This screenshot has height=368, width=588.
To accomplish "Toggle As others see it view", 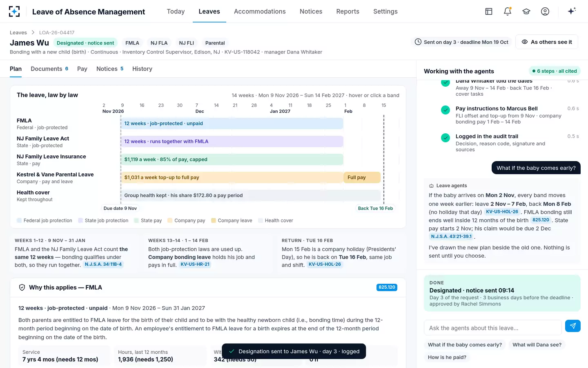I will coord(547,42).
